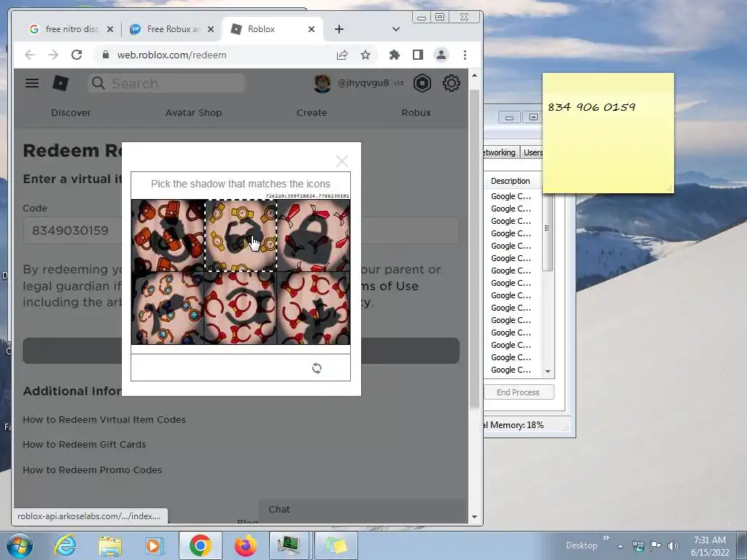Open the Chat panel bar

pyautogui.click(x=362, y=510)
